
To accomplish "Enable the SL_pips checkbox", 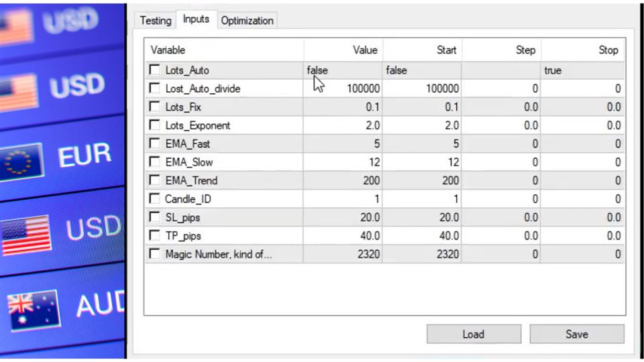I will pos(155,217).
